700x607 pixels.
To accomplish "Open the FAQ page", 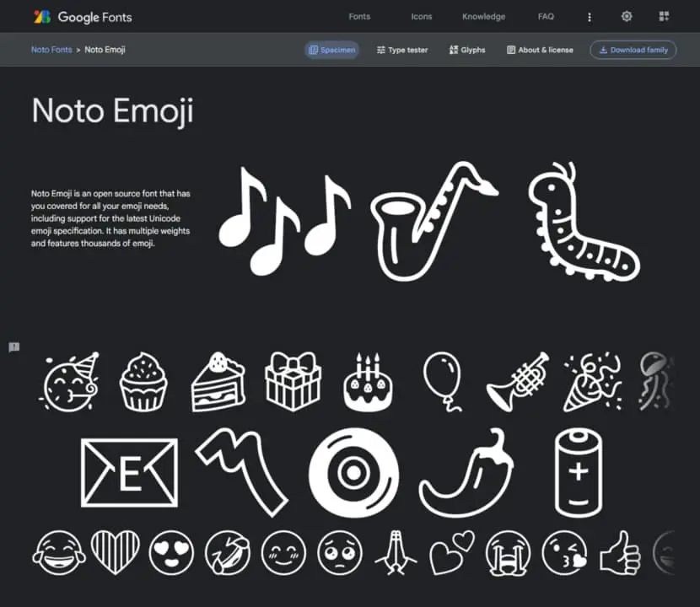I will pyautogui.click(x=546, y=17).
